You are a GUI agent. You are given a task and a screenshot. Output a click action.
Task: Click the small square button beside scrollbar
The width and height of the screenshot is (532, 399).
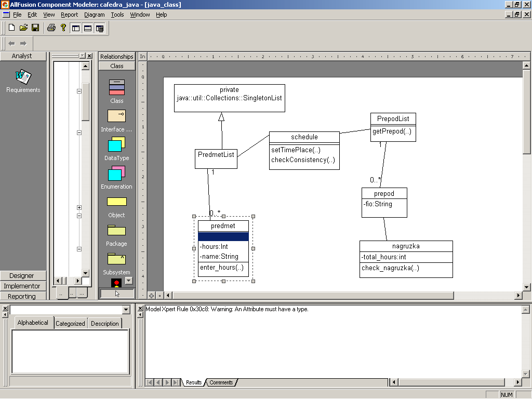pyautogui.click(x=159, y=296)
